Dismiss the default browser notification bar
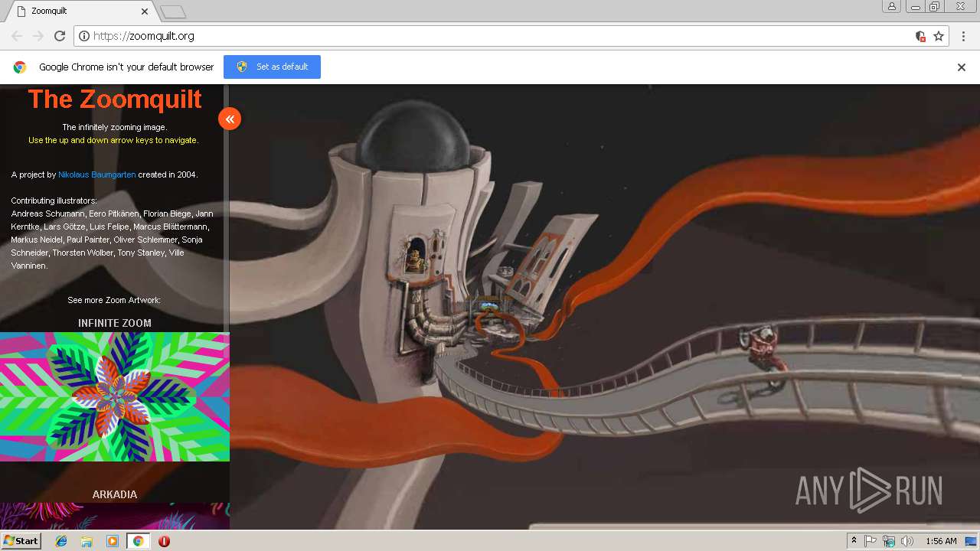The height and width of the screenshot is (551, 980). tap(962, 67)
